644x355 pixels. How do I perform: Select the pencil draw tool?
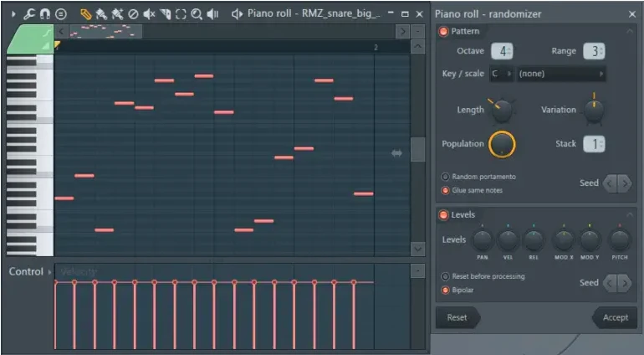85,13
